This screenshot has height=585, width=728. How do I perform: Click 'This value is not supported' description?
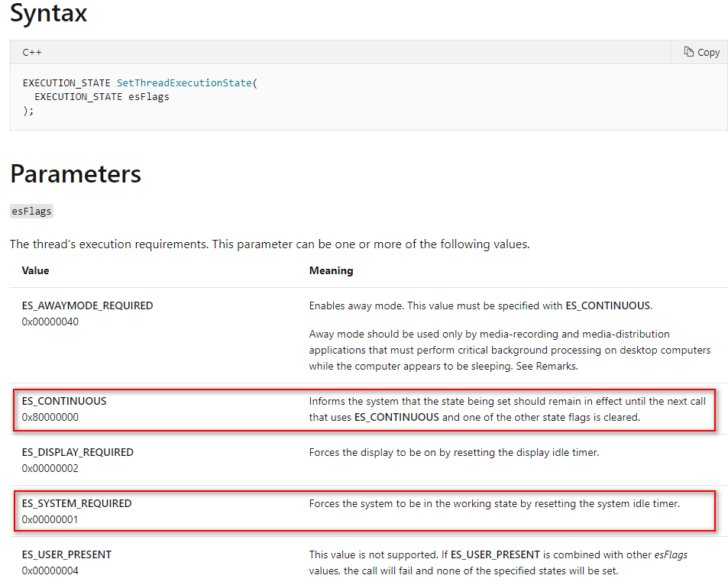pos(498,562)
